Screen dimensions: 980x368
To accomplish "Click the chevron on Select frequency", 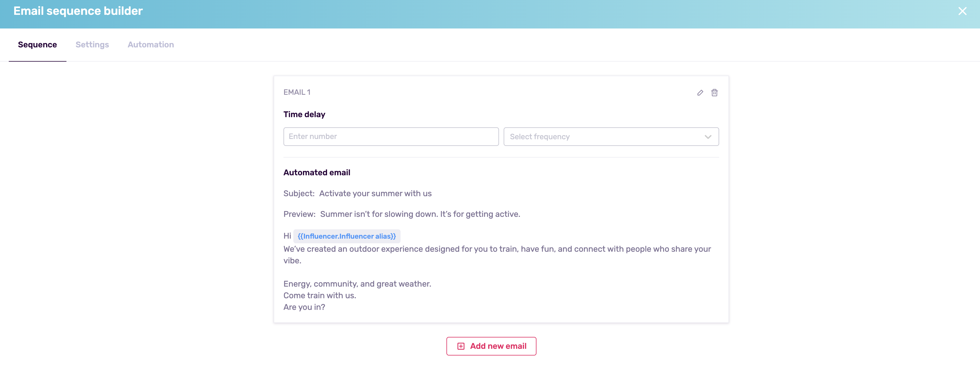I will pos(708,137).
